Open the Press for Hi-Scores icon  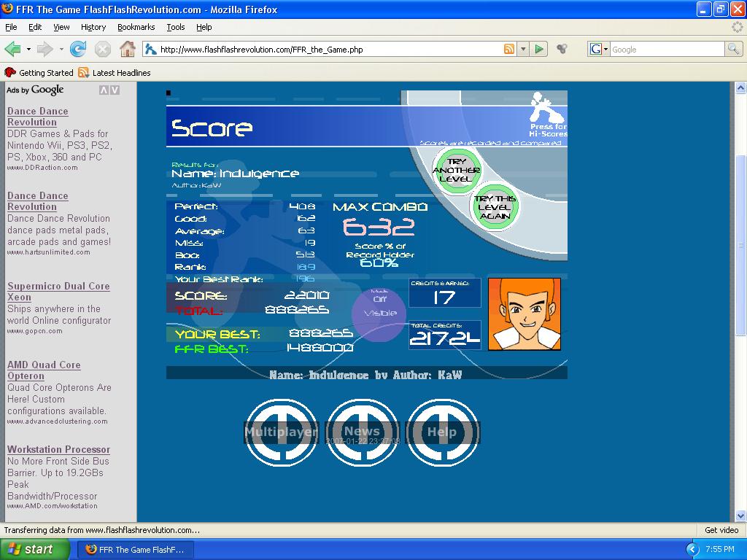click(548, 114)
